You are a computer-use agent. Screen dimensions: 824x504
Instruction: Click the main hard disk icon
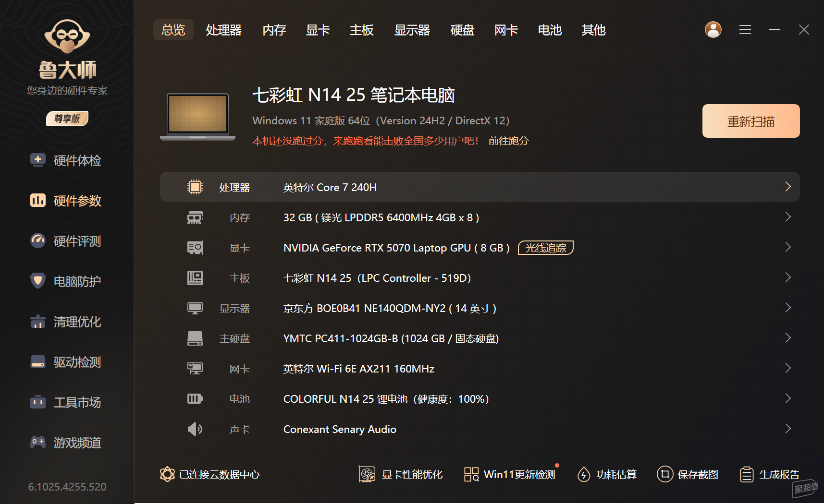point(195,338)
